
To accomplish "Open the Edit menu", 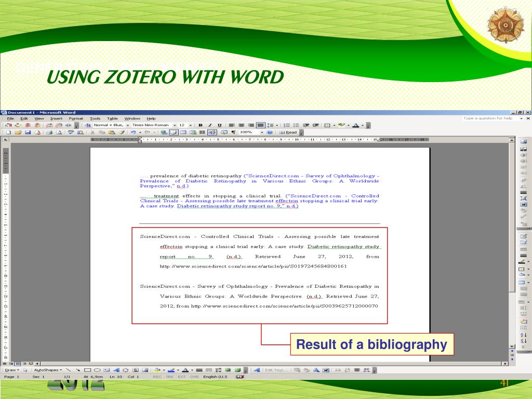I will pos(24,118).
